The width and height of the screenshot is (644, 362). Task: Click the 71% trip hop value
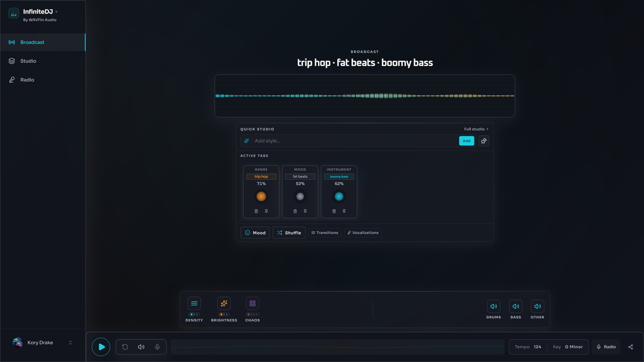(261, 184)
